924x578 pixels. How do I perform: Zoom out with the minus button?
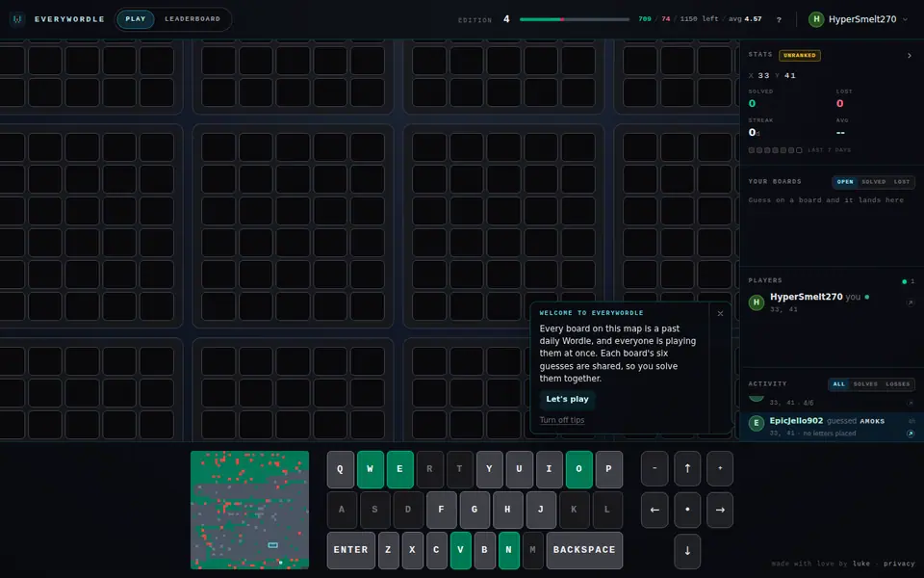click(x=654, y=468)
